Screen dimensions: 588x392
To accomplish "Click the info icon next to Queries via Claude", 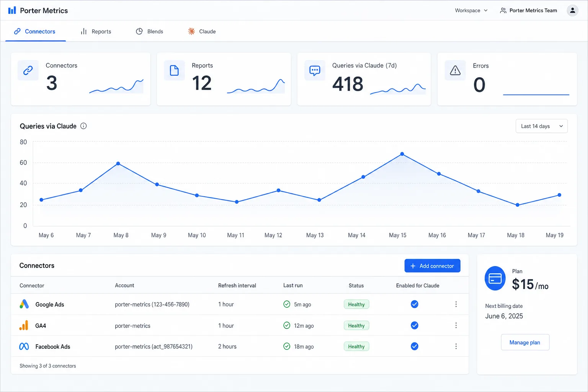I will click(83, 126).
